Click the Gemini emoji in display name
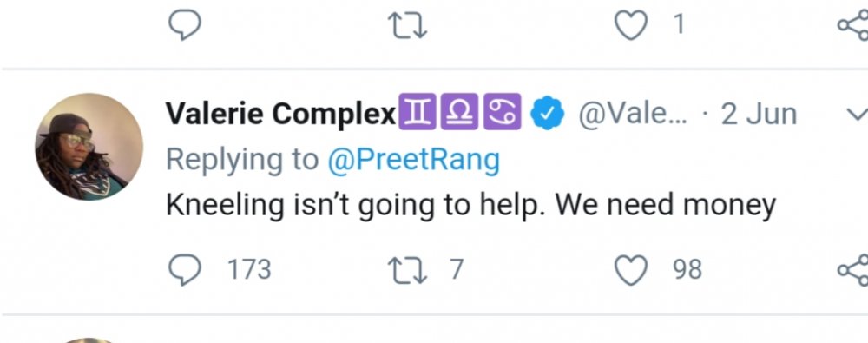Image resolution: width=868 pixels, height=343 pixels. (417, 111)
